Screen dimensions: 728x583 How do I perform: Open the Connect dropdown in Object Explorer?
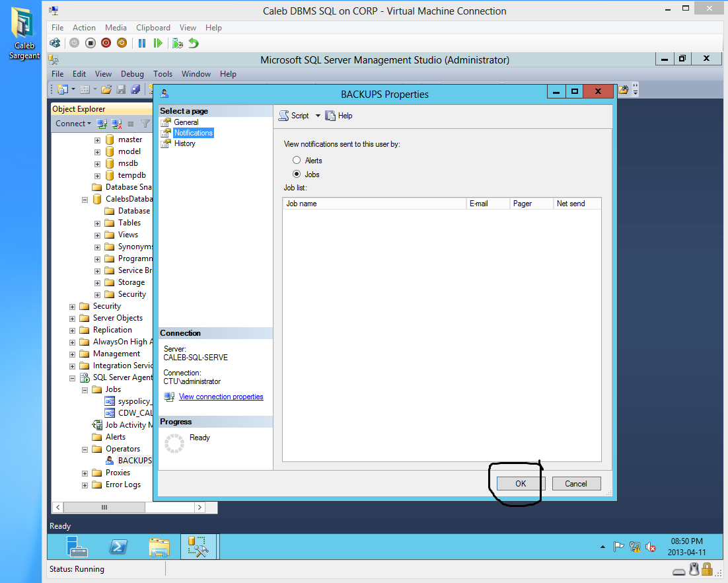pyautogui.click(x=73, y=124)
